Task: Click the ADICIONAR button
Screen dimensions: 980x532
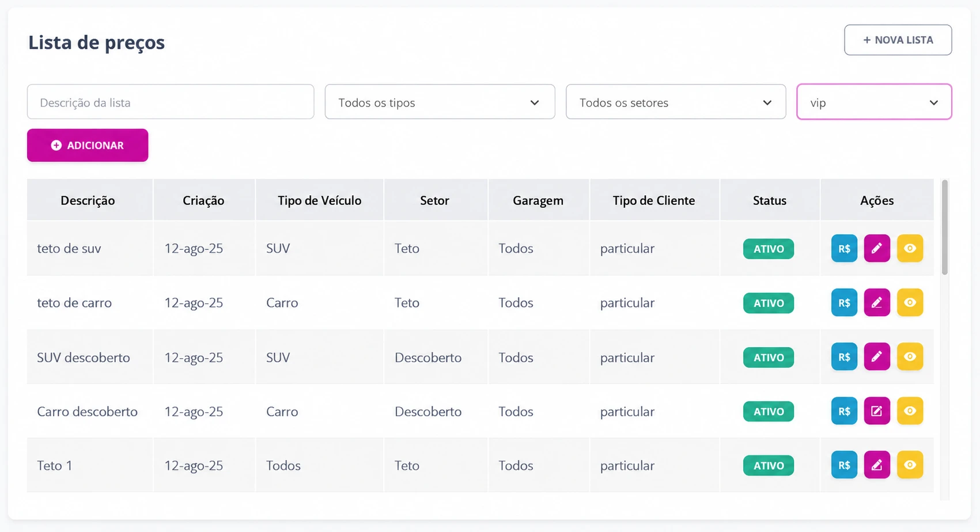Action: point(88,145)
